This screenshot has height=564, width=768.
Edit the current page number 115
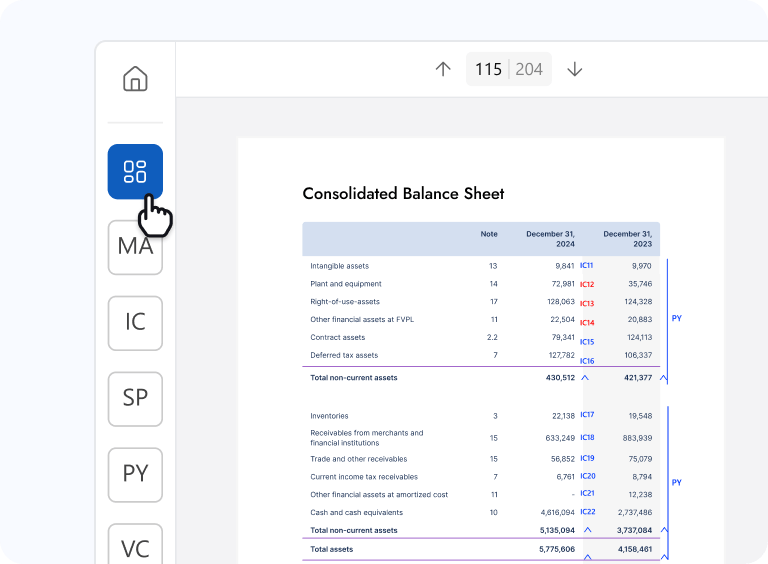489,69
